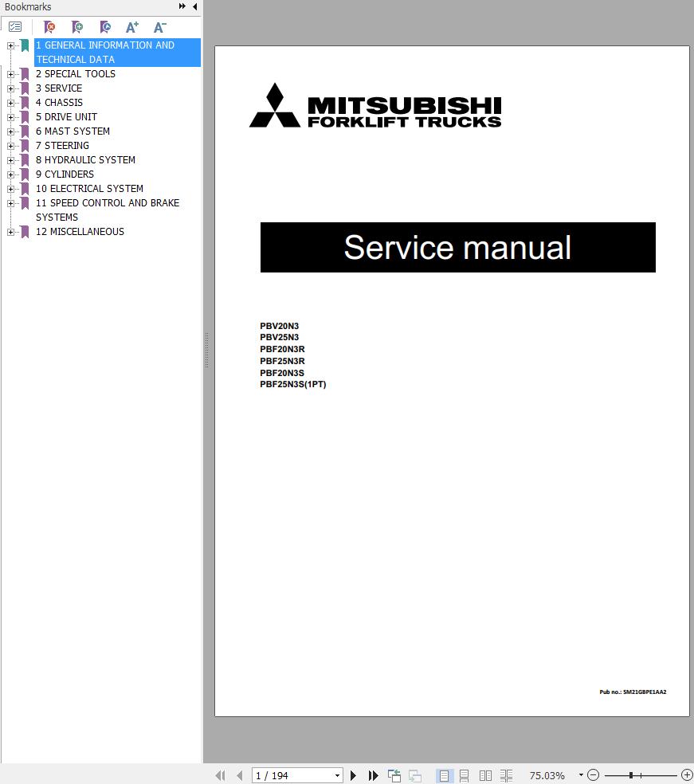This screenshot has width=694, height=784.
Task: Open 11 SPEED CONTROL AND BRAKE SYSTEMS bookmark
Action: pos(108,210)
